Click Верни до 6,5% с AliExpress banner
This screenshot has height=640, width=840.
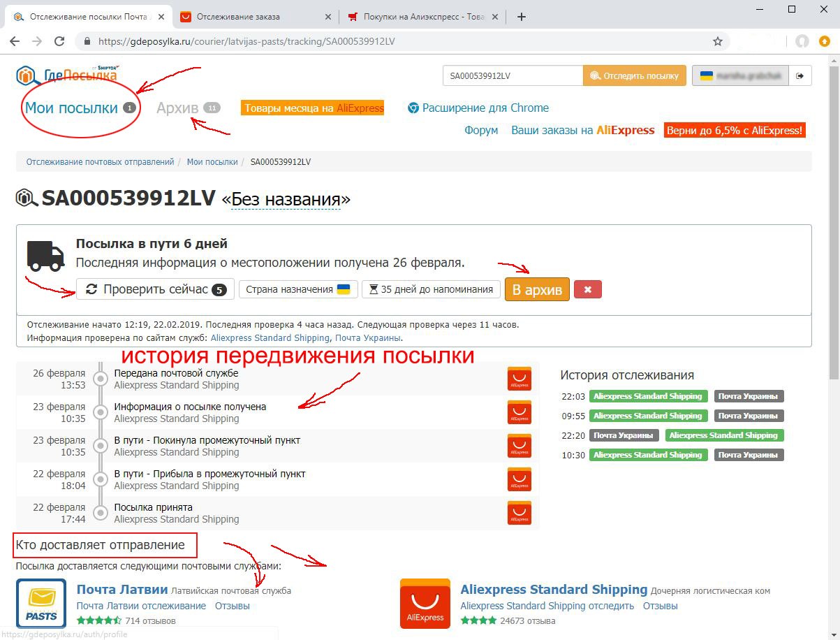point(735,130)
